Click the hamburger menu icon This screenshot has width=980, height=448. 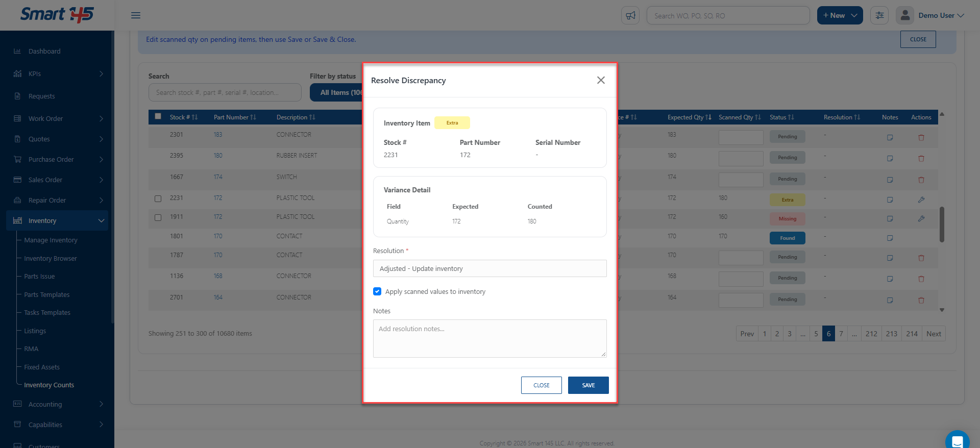coord(136,15)
